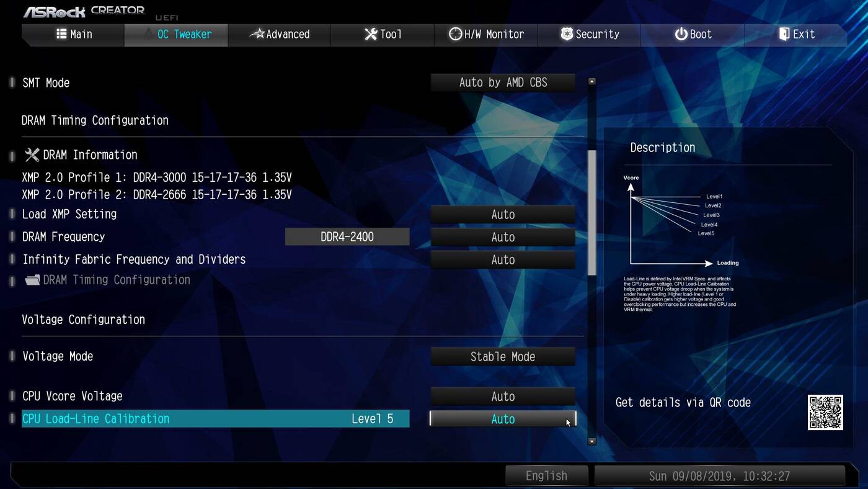Click the tools icon on Tool tab
The width and height of the screenshot is (868, 489).
(371, 34)
